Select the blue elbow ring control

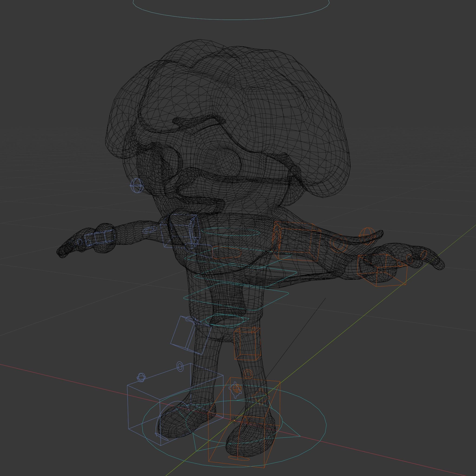[149, 230]
